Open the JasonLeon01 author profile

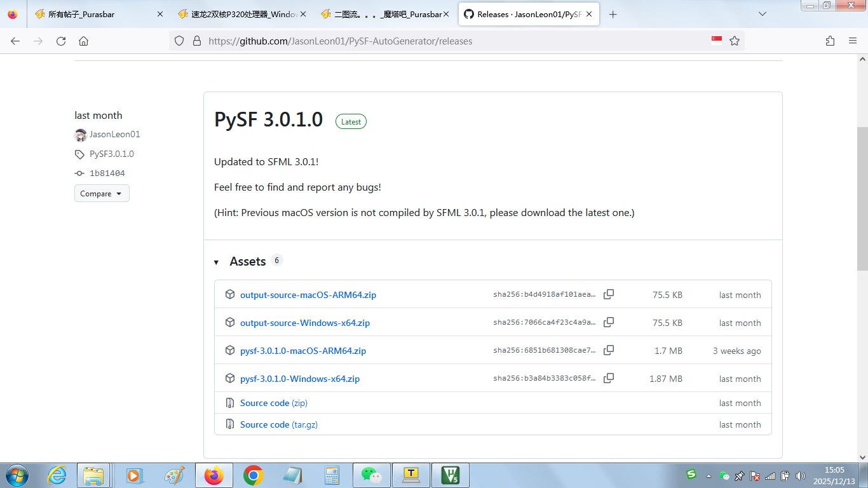[114, 135]
